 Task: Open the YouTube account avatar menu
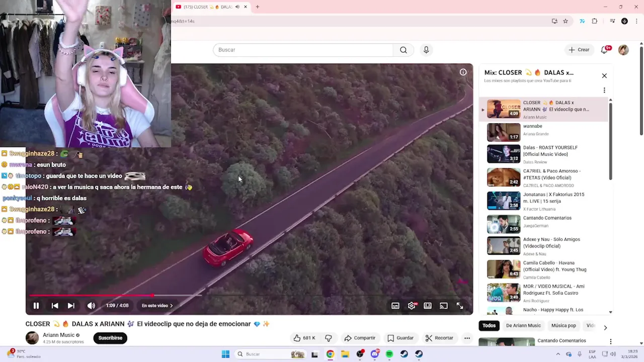pos(623,50)
